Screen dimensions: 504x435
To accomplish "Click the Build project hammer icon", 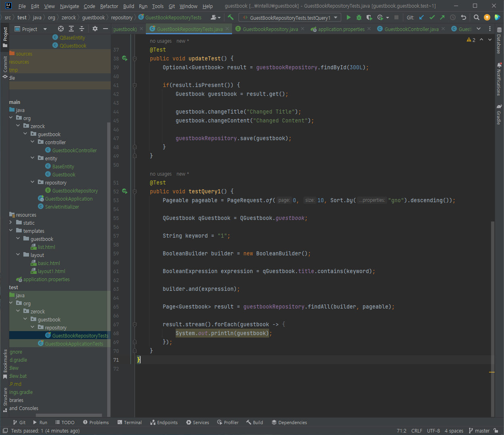I will click(x=230, y=17).
